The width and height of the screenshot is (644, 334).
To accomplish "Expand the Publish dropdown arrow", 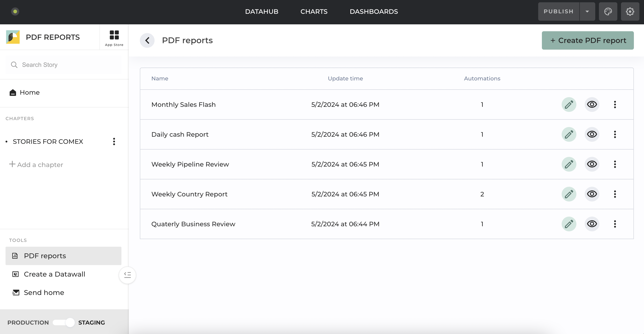I will click(587, 11).
